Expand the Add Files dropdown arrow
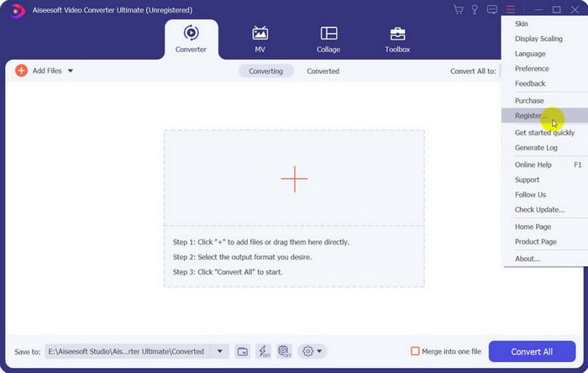 pos(71,71)
